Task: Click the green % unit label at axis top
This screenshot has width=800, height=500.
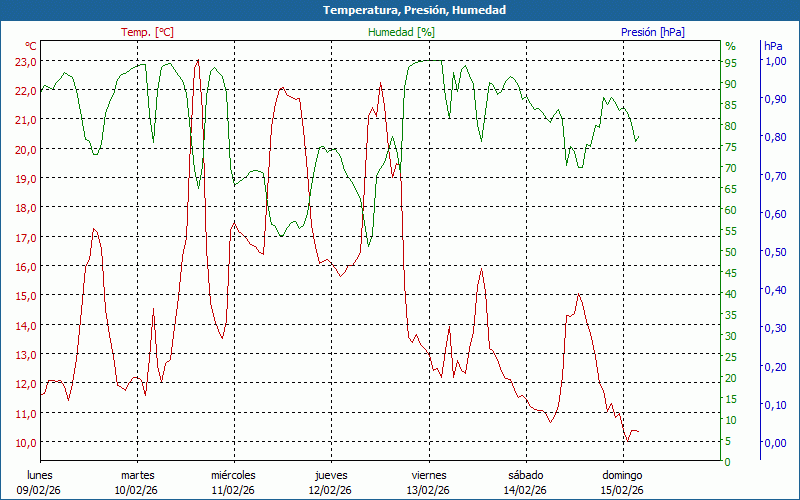Action: 730,46
